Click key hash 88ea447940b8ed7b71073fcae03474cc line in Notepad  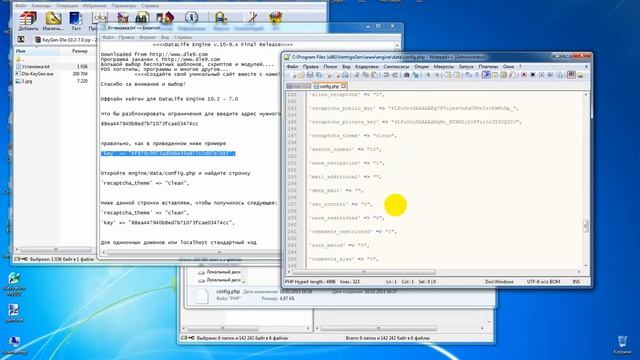[149, 124]
